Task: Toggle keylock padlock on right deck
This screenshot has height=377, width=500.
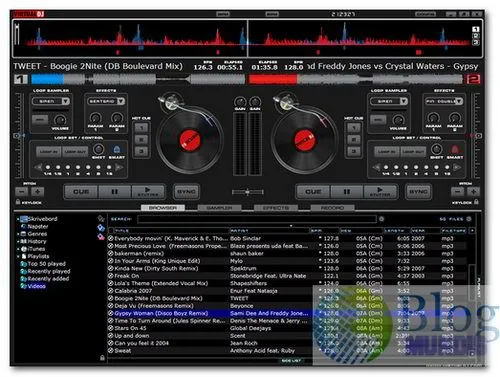Action: (x=476, y=202)
